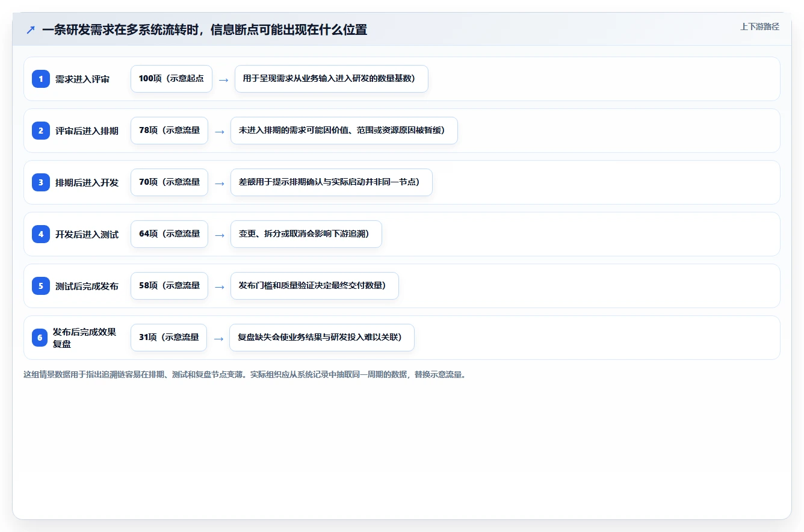Click the 100项（示意起点 value chip

point(172,79)
